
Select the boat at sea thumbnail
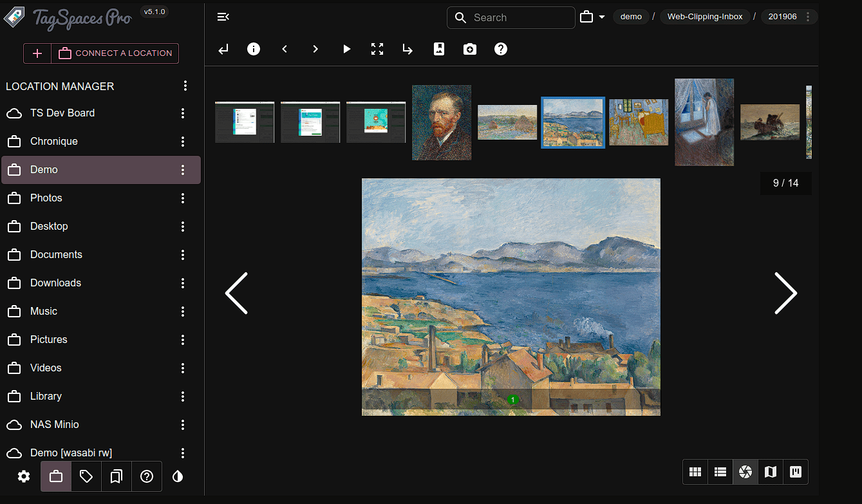(770, 122)
